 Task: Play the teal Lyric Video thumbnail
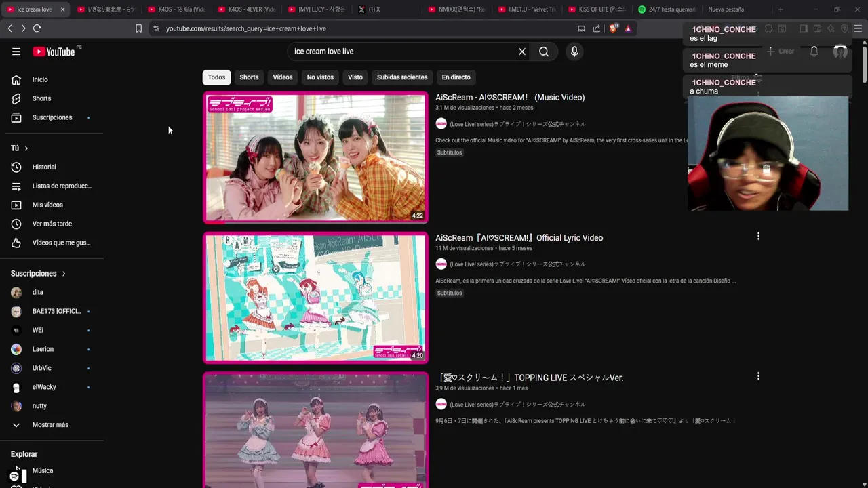pos(315,298)
